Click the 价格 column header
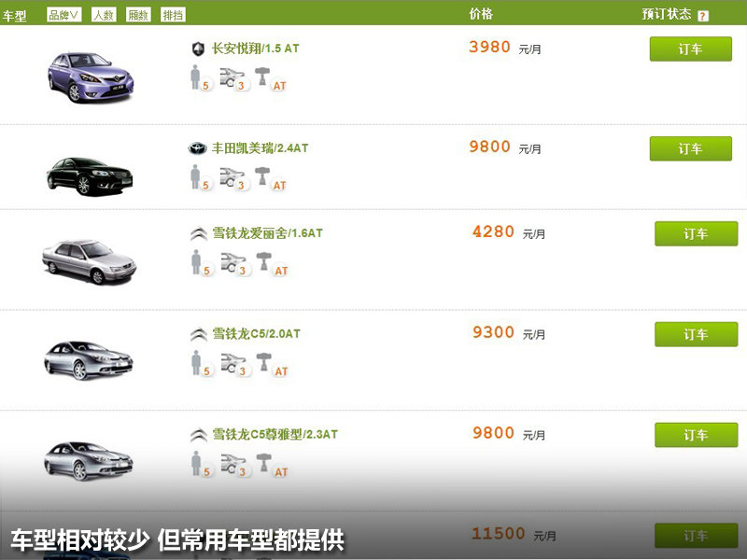The image size is (747, 560). [481, 14]
